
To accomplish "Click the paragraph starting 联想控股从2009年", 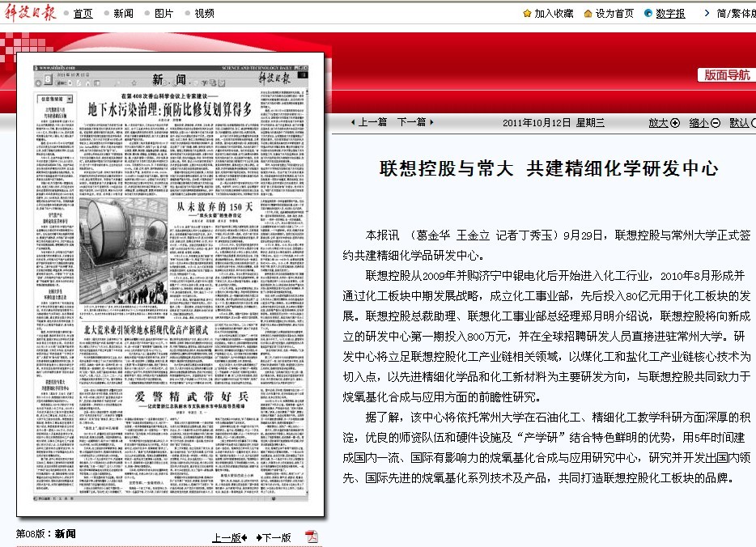I will point(546,337).
